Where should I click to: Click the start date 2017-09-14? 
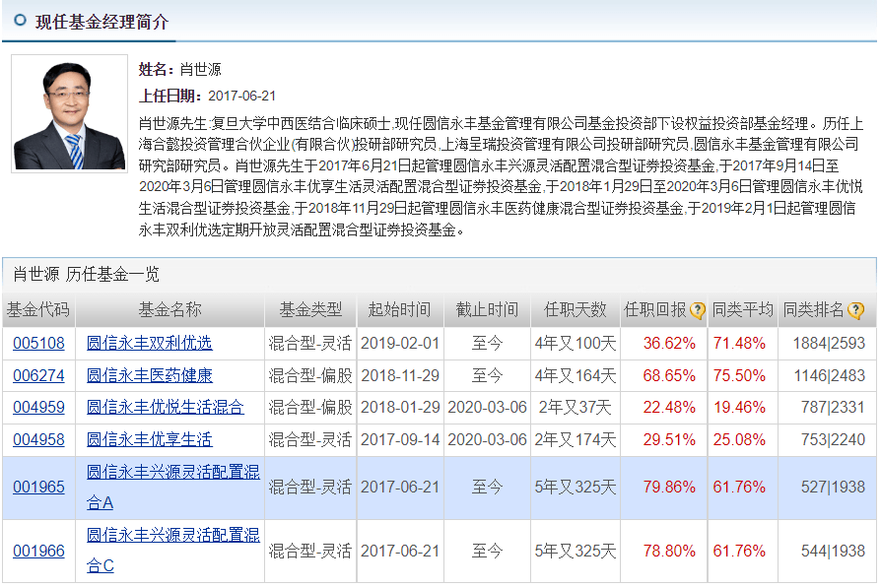400,439
